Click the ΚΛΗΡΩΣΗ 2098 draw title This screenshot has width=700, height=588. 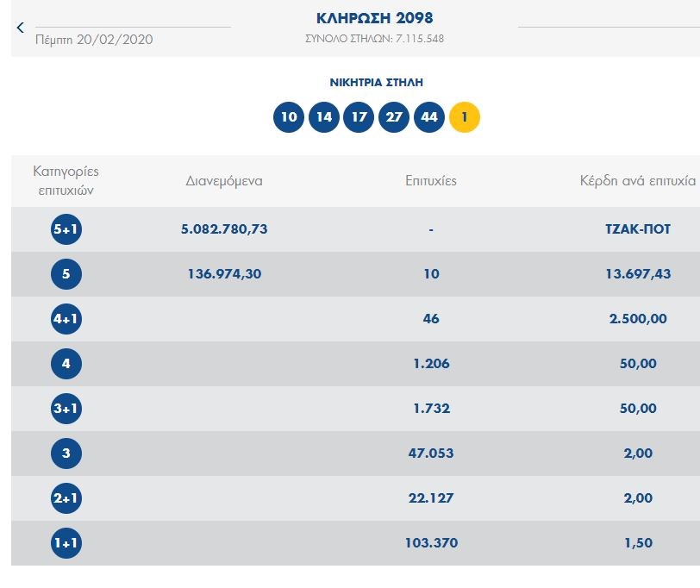coord(375,18)
